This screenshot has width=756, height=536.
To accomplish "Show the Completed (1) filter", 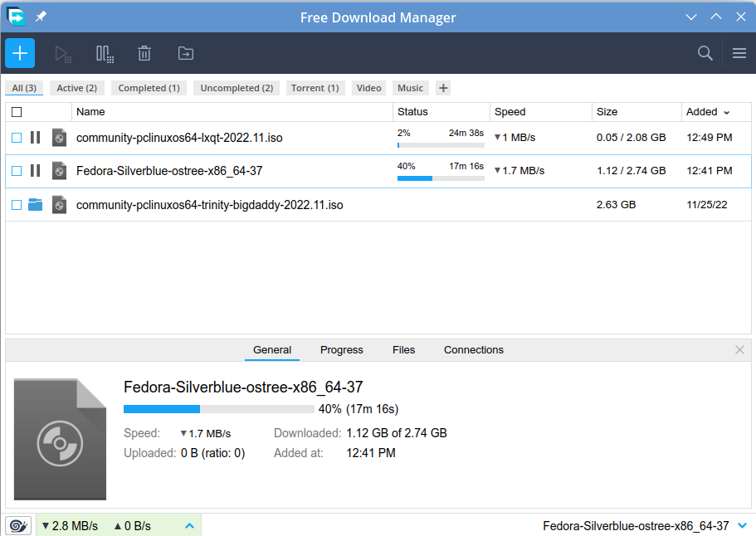I will coord(149,88).
